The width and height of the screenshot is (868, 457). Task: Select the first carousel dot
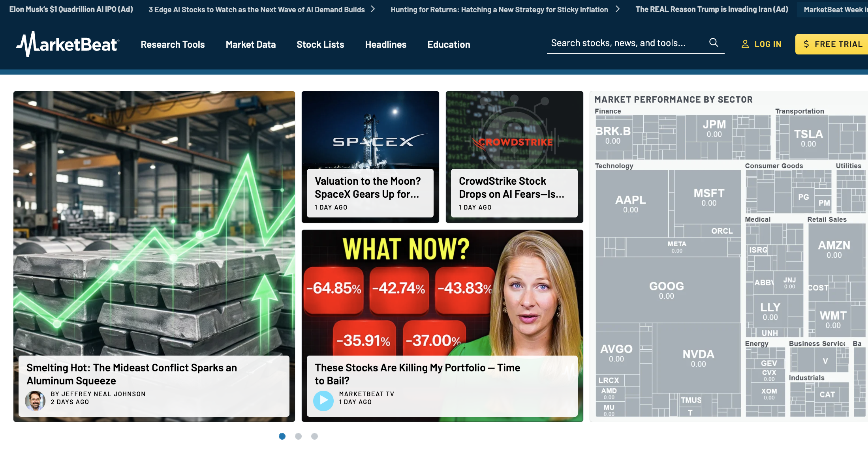coord(282,436)
